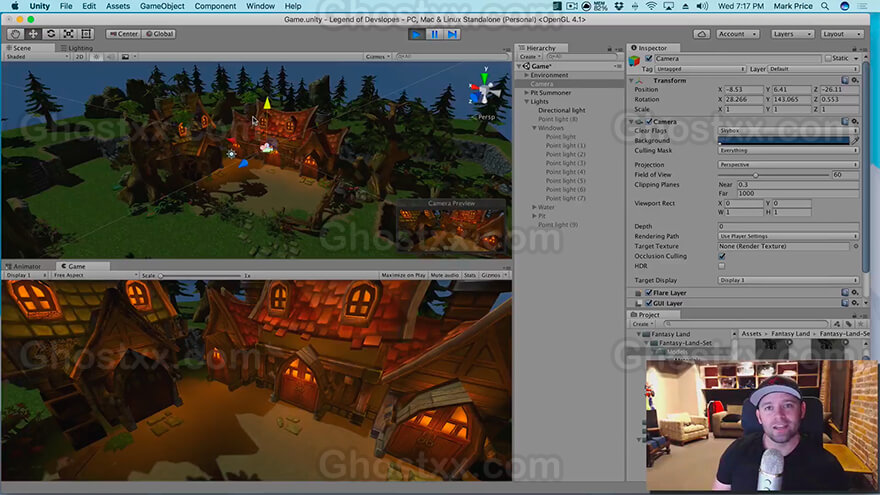Toggle scene audio speaker icon
Screen dimensions: 880x495
(110, 57)
